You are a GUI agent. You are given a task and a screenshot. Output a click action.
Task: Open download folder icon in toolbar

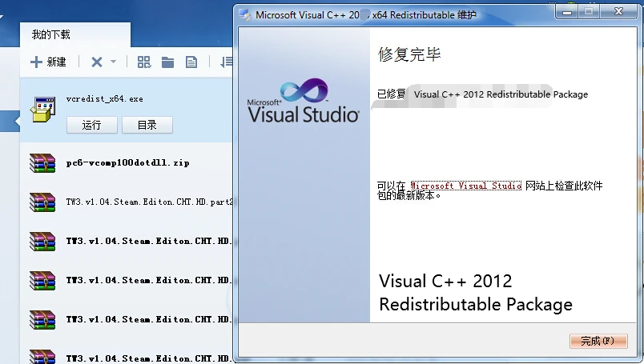(x=167, y=62)
